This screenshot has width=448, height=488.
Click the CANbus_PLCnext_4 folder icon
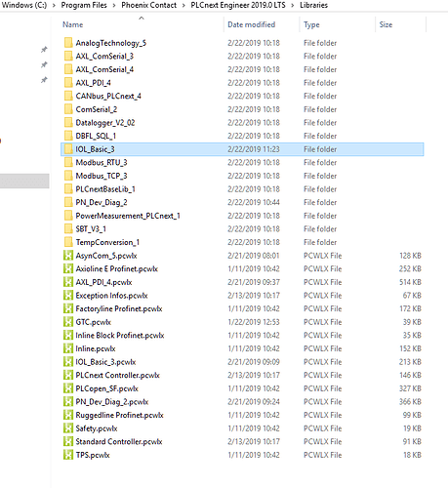(68, 96)
